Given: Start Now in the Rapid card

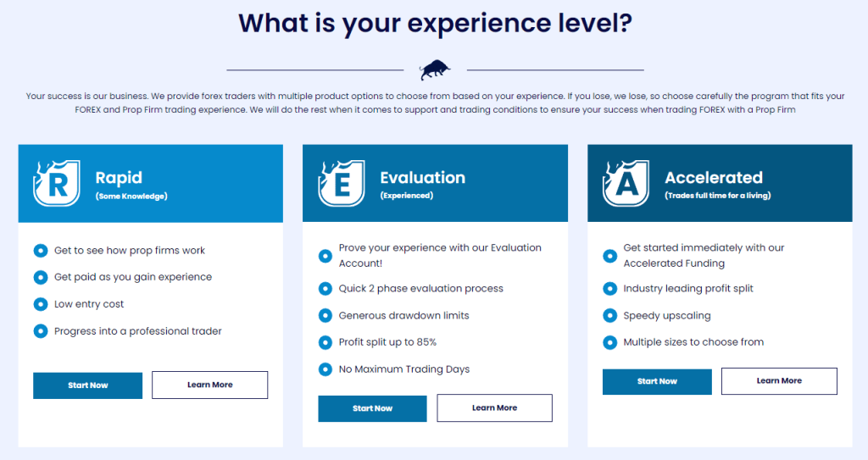Looking at the screenshot, I should click(87, 385).
